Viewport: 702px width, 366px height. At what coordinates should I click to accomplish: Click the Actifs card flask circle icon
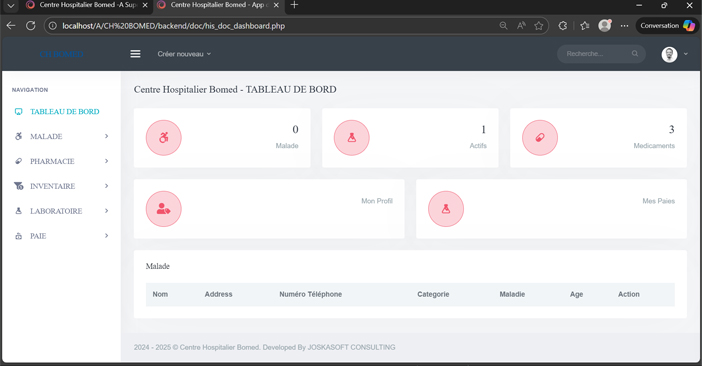tap(351, 138)
